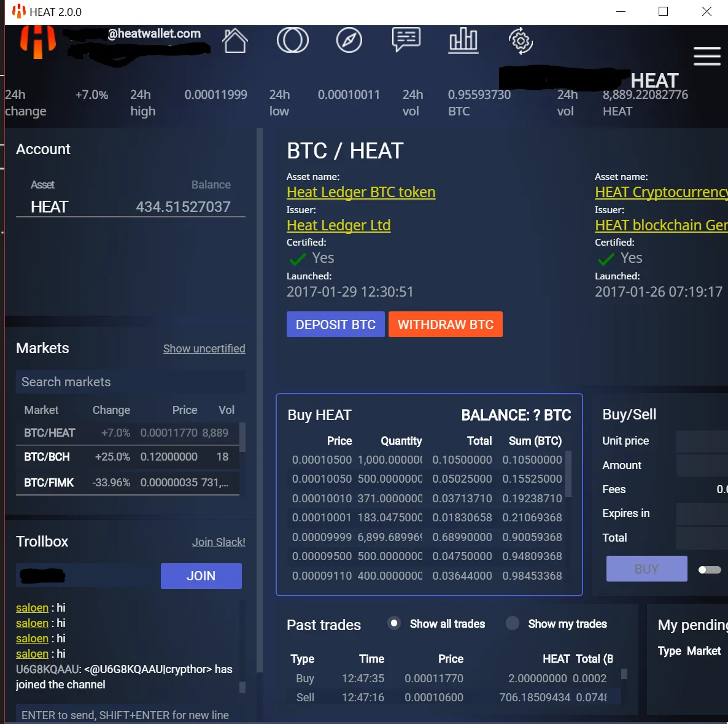
Task: Select the BTC/BCH market row
Action: click(x=127, y=457)
